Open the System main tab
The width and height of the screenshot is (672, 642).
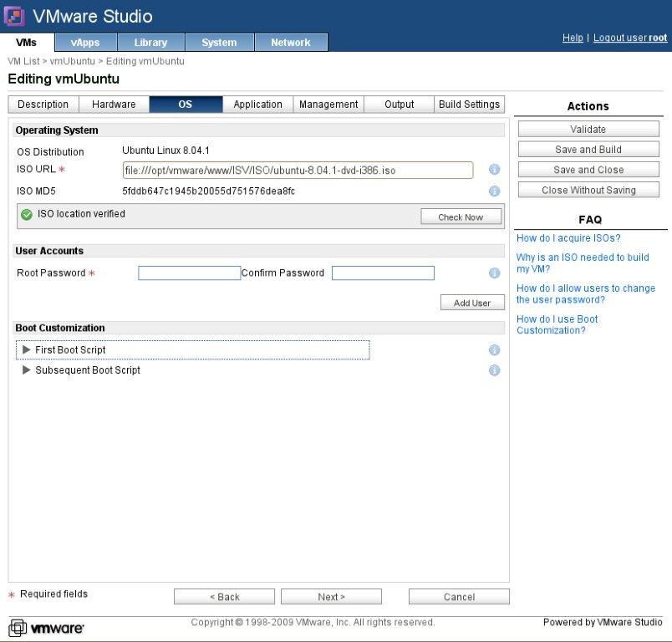[x=219, y=43]
